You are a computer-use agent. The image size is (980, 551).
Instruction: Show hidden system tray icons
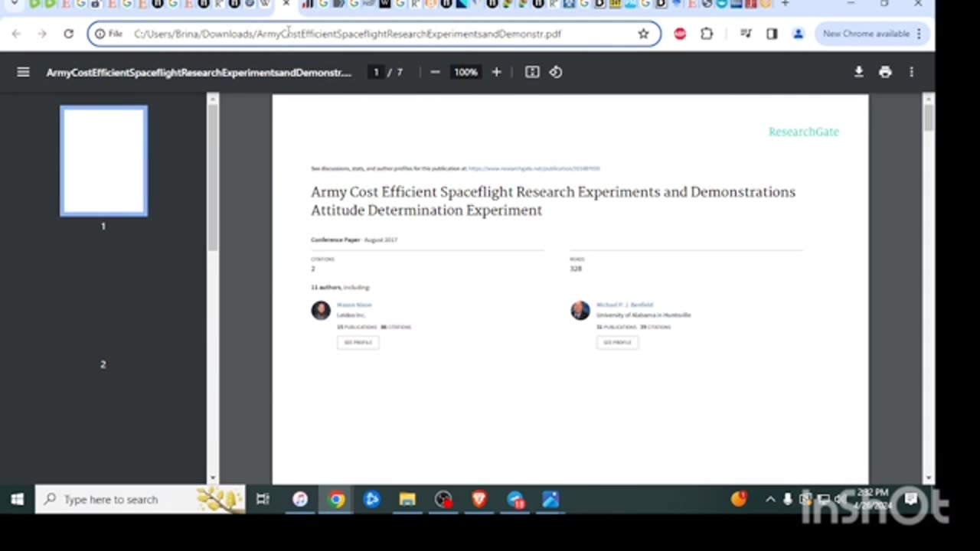(x=770, y=500)
